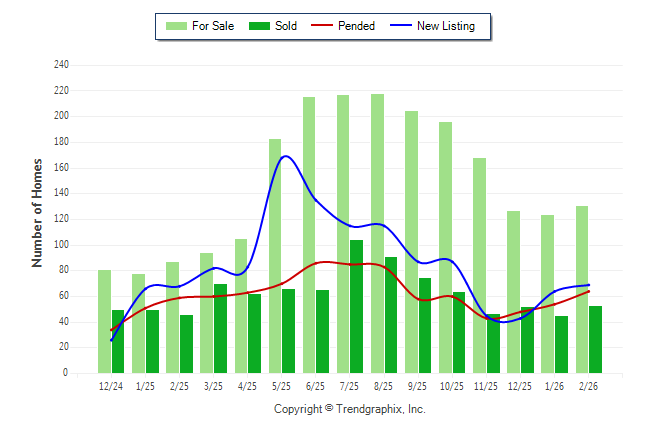Click the 6/25 x-axis label
This screenshot has height=434, width=646.
315,386
